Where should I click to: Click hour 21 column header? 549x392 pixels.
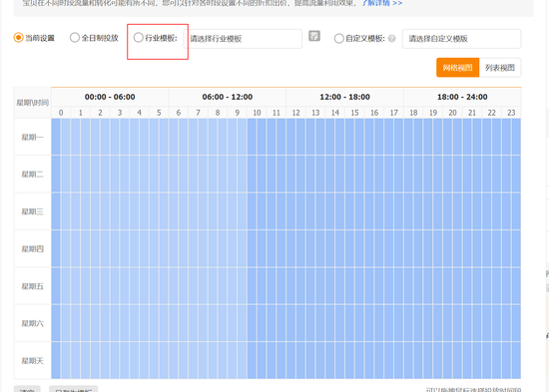coord(472,113)
